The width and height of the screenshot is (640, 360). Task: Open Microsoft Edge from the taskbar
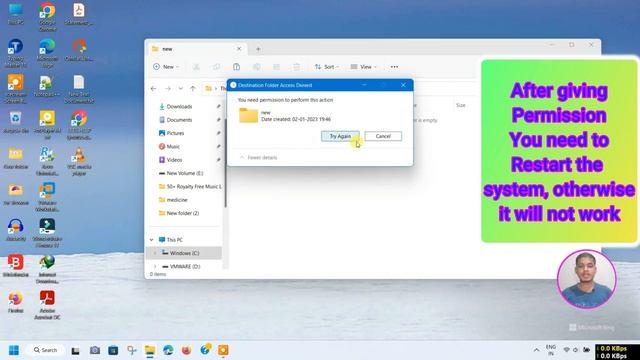click(168, 350)
